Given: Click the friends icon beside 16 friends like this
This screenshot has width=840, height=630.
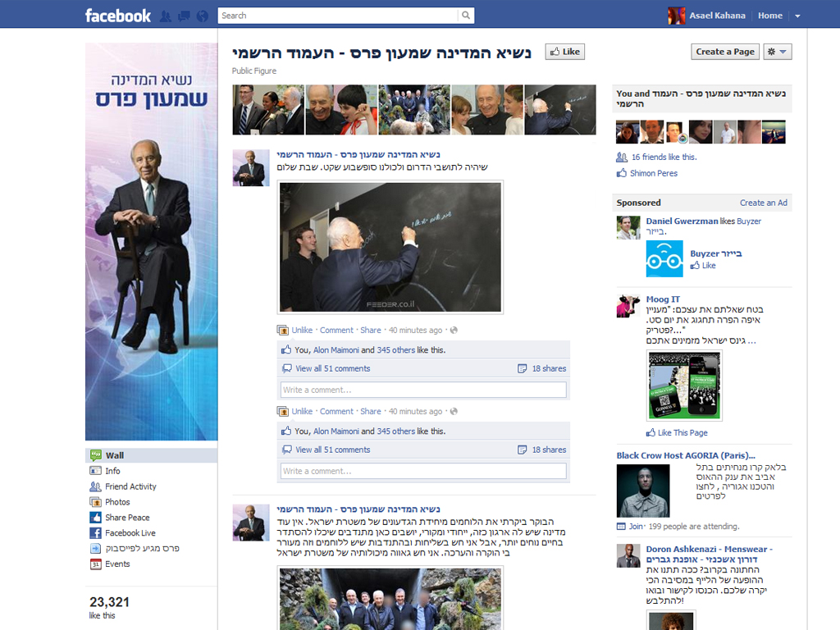Looking at the screenshot, I should (x=622, y=157).
